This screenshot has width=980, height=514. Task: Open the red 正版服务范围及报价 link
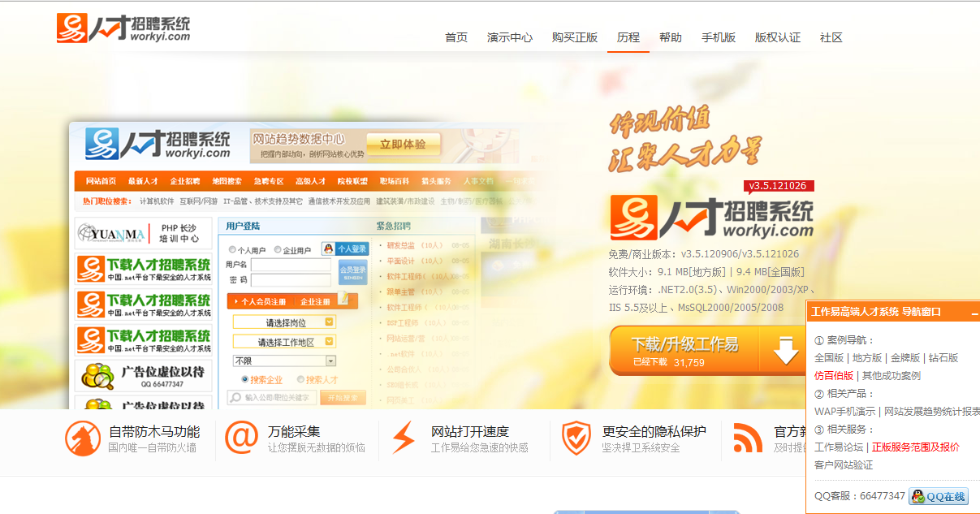(916, 447)
